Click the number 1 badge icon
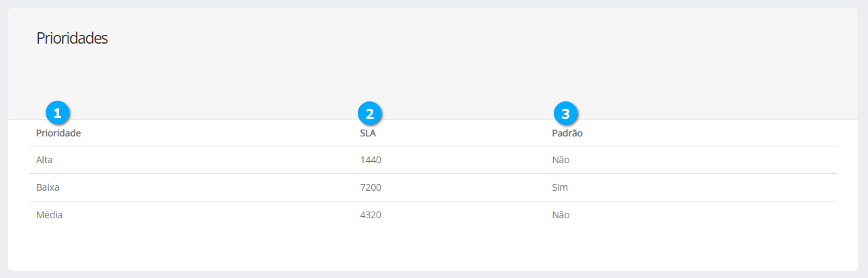The height and width of the screenshot is (278, 868). click(x=58, y=113)
